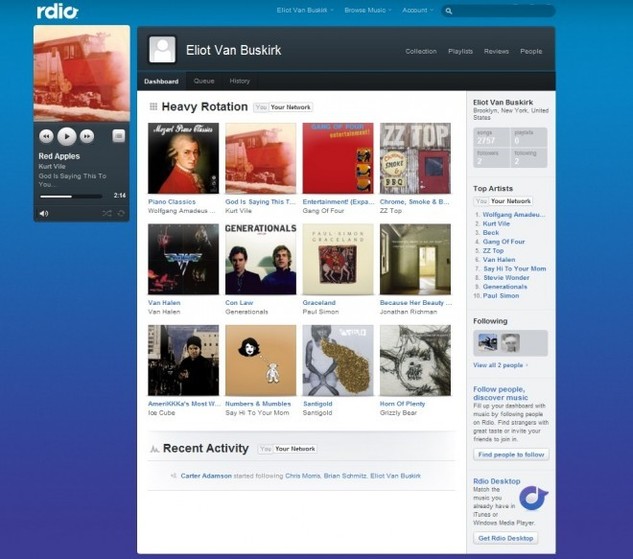Image resolution: width=633 pixels, height=559 pixels.
Task: Switch Heavy Rotation to You
Action: click(x=261, y=107)
